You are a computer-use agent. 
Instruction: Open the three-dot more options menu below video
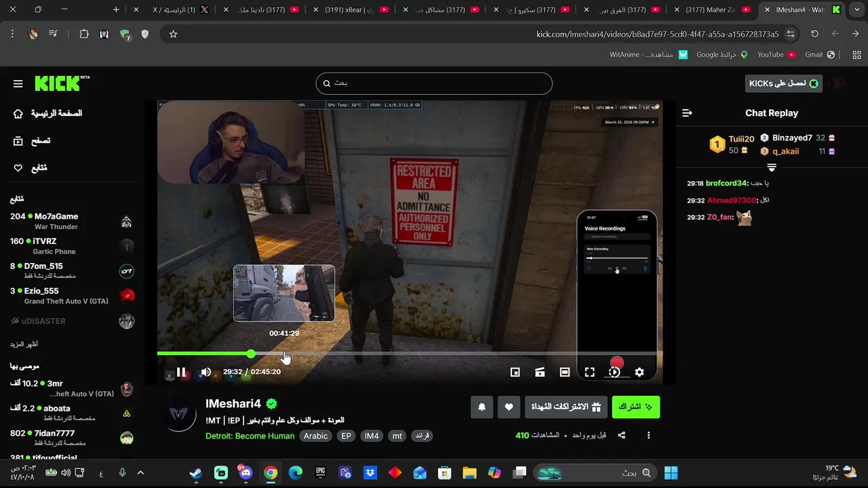(648, 435)
